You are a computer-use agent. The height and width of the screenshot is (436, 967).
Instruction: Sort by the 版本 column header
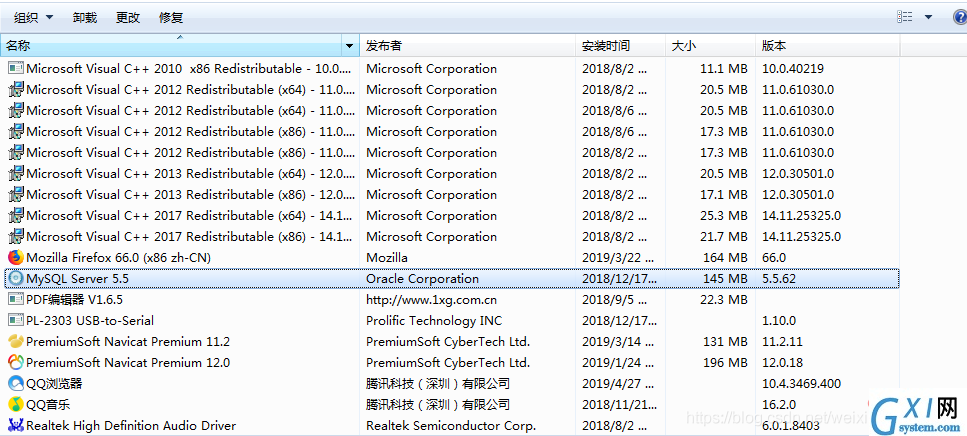tap(827, 46)
